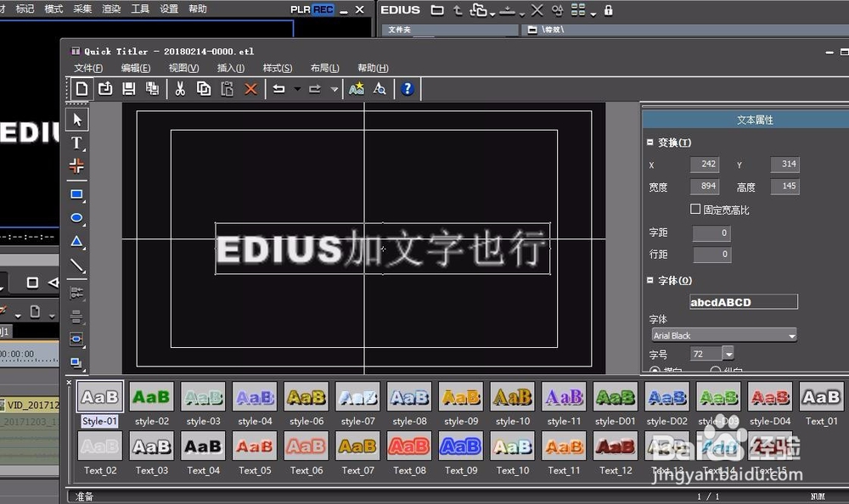This screenshot has height=504, width=849.
Task: Open the 样式(S) menu
Action: [278, 68]
